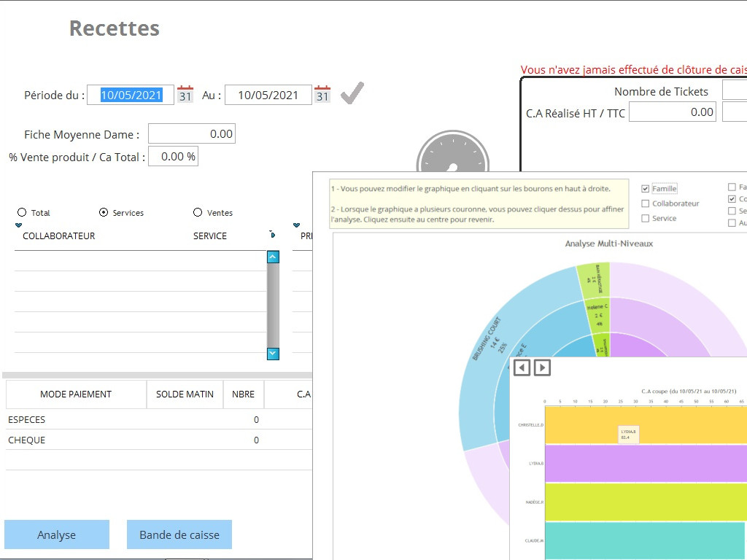Viewport: 747px width, 560px height.
Task: Validate the period with the checkmark icon
Action: 352,93
